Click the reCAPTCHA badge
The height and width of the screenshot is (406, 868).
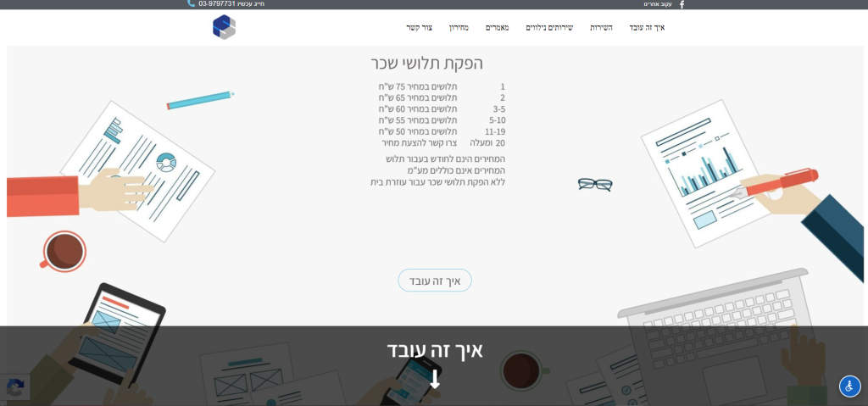click(x=15, y=387)
